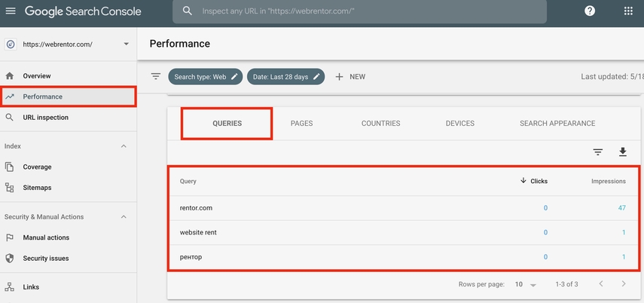Sort table by Clicks column
The image size is (644, 303).
click(x=538, y=182)
